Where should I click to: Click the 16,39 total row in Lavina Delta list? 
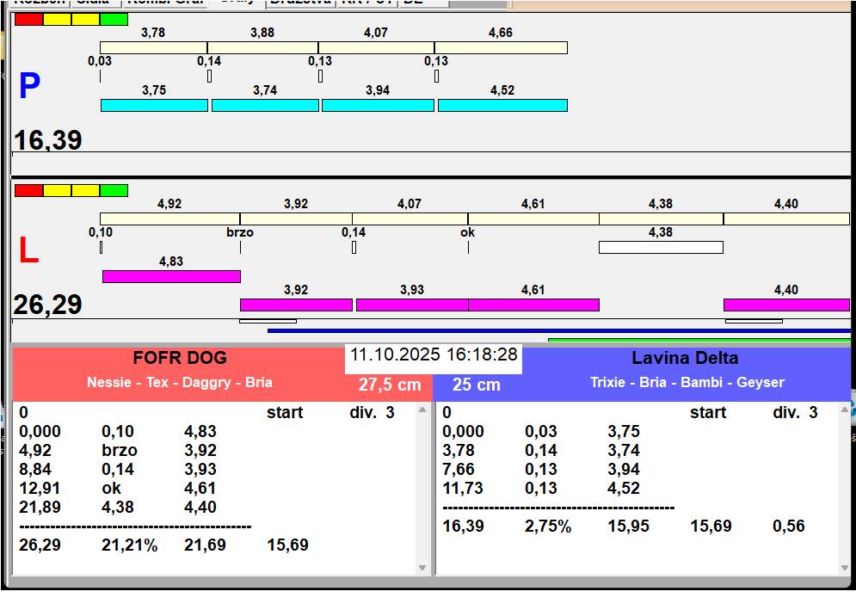(x=463, y=526)
